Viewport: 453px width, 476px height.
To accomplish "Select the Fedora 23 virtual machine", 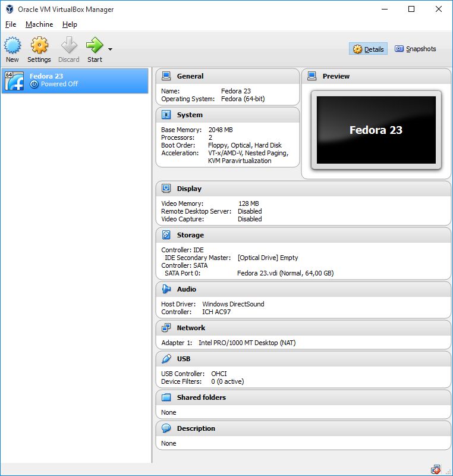I will 75,80.
